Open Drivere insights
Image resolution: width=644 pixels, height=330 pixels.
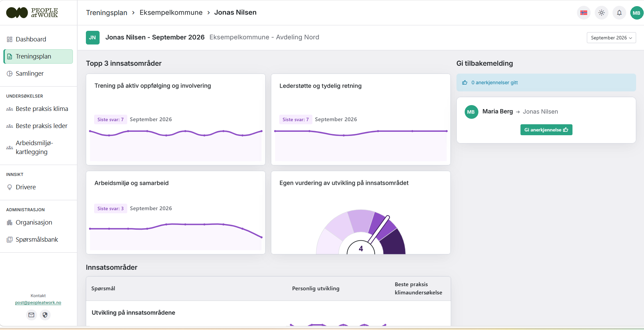pyautogui.click(x=38, y=187)
